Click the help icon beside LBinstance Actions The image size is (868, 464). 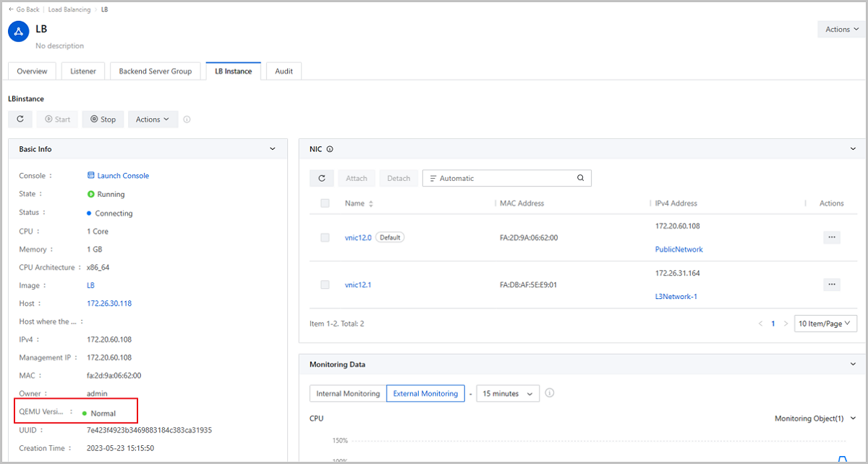point(187,119)
